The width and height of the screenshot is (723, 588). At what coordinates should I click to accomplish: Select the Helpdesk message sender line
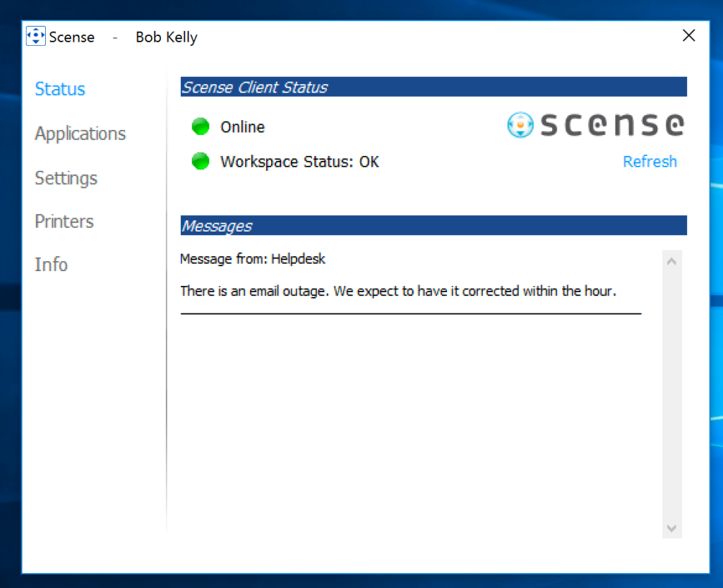point(253,259)
